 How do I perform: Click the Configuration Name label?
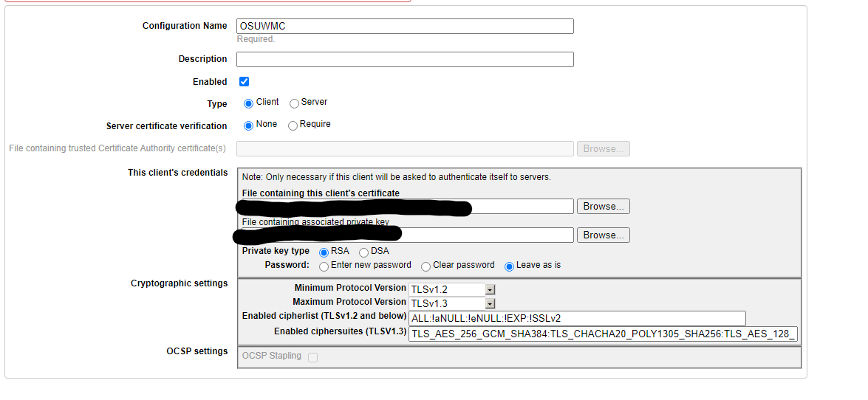point(185,25)
